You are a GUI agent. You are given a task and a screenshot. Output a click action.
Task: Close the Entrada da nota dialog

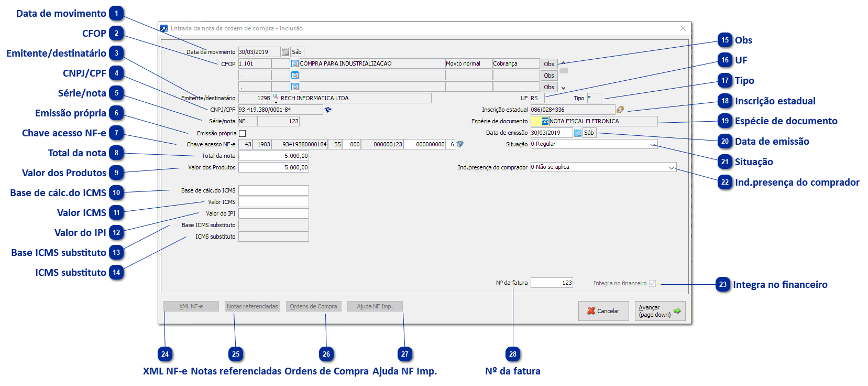coord(683,28)
